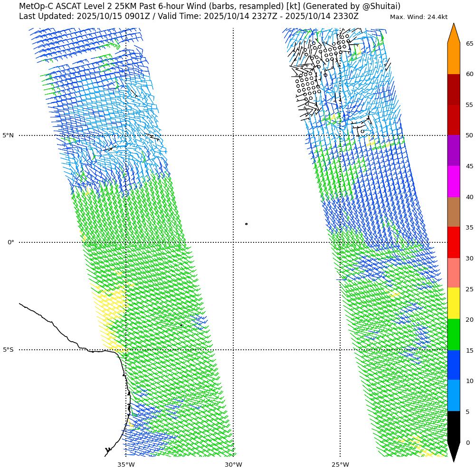Click the 5°S latitude axis label
Viewport: 476px width, 470px height.
[8, 350]
